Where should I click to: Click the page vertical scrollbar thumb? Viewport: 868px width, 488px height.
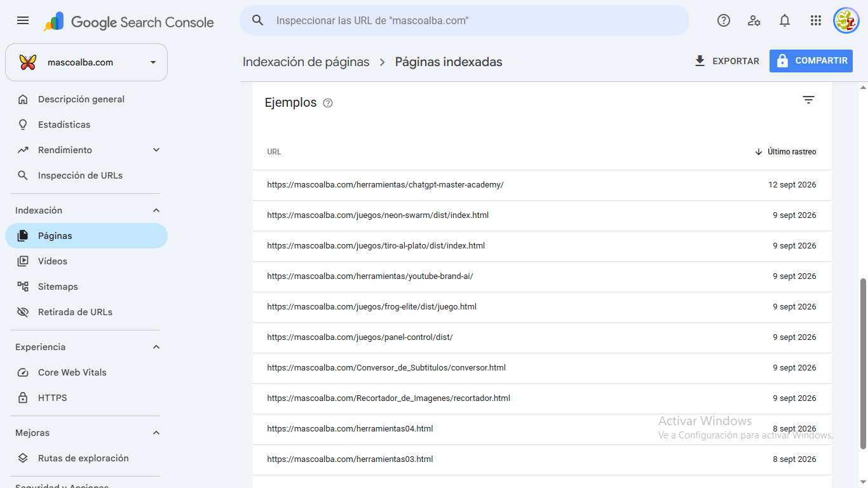click(862, 363)
